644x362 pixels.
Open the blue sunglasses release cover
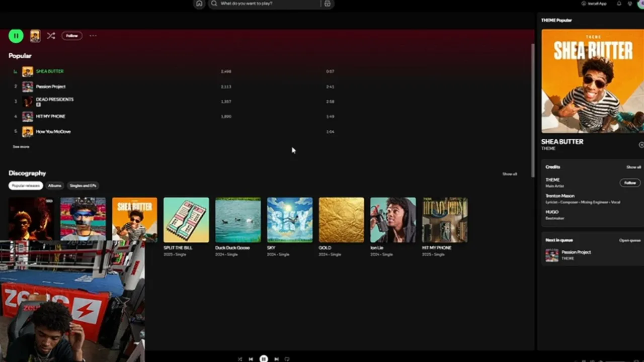click(83, 219)
